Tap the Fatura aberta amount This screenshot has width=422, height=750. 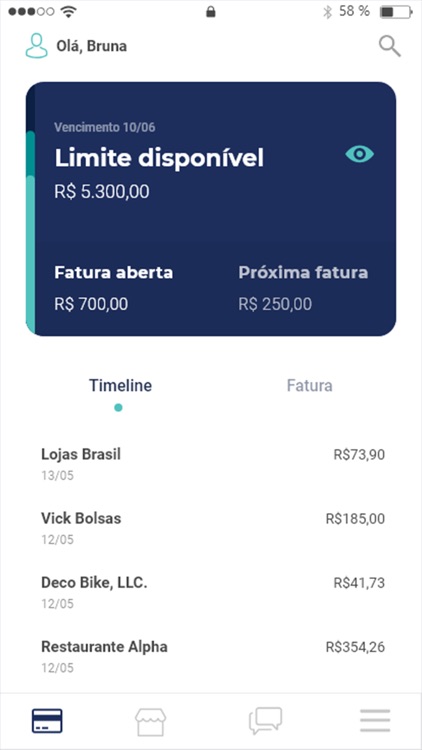coord(91,304)
